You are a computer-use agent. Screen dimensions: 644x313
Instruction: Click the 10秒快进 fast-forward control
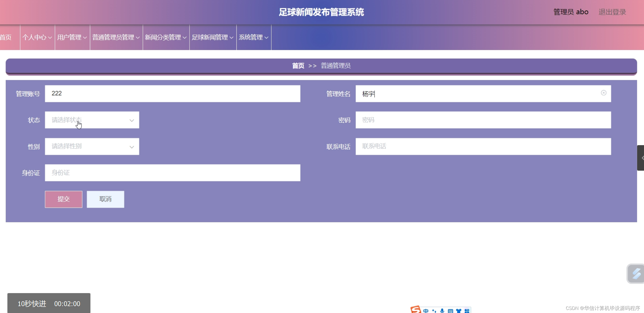32,304
